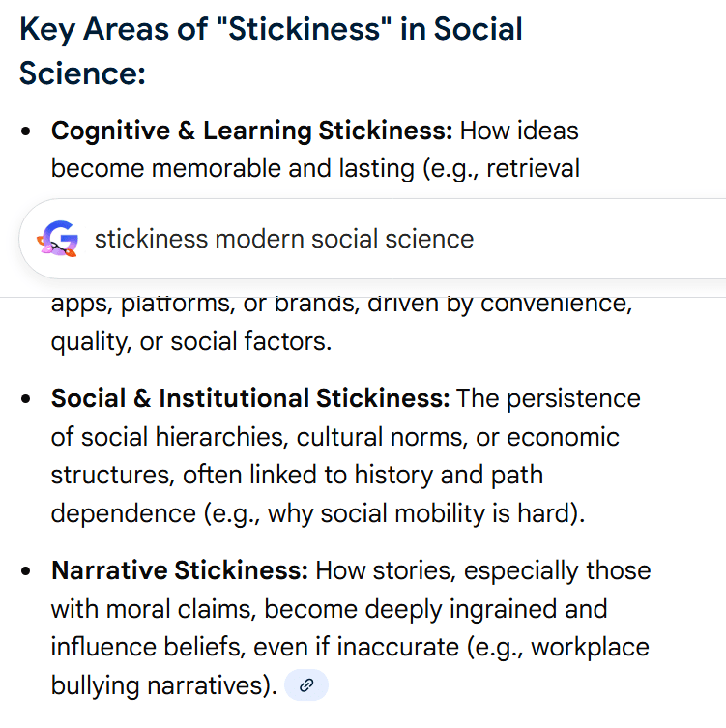Select the Social & Institutional Stickiness label
The height and width of the screenshot is (728, 726).
click(x=250, y=398)
